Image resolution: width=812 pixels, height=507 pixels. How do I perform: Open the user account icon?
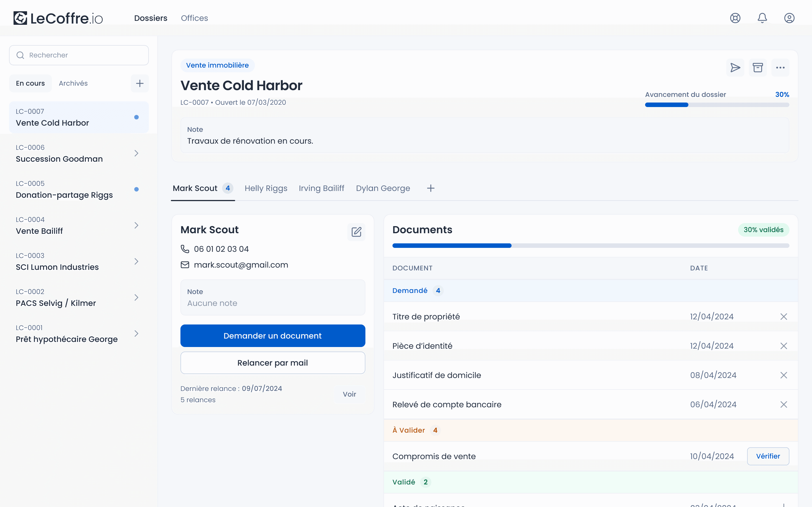(x=789, y=18)
